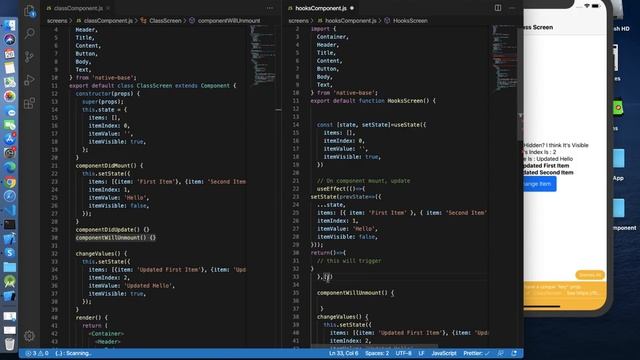This screenshot has width=640, height=360.
Task: Open Siri from the dock
Action: [9, 40]
